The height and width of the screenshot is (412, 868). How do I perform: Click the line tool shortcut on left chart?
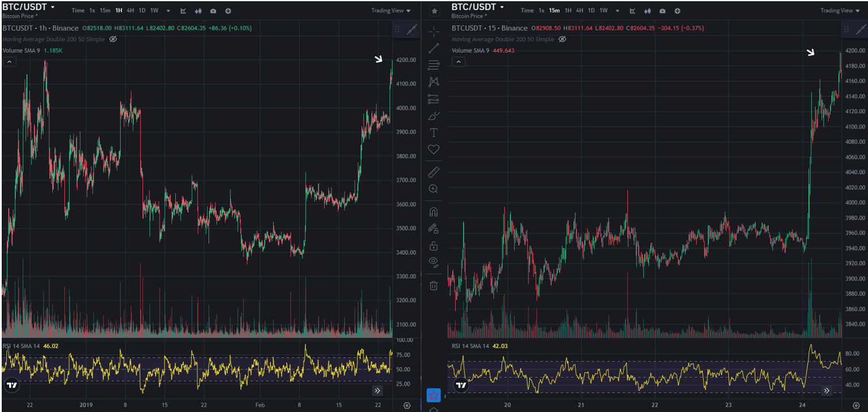pyautogui.click(x=412, y=30)
